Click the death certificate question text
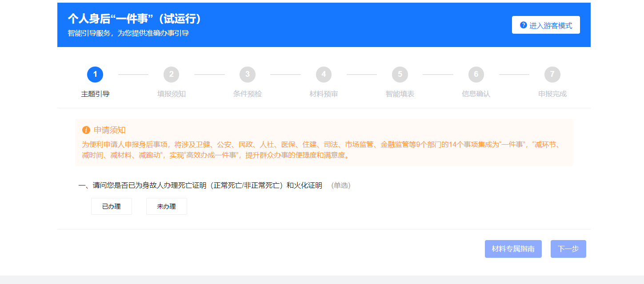644x284 pixels. (200, 185)
